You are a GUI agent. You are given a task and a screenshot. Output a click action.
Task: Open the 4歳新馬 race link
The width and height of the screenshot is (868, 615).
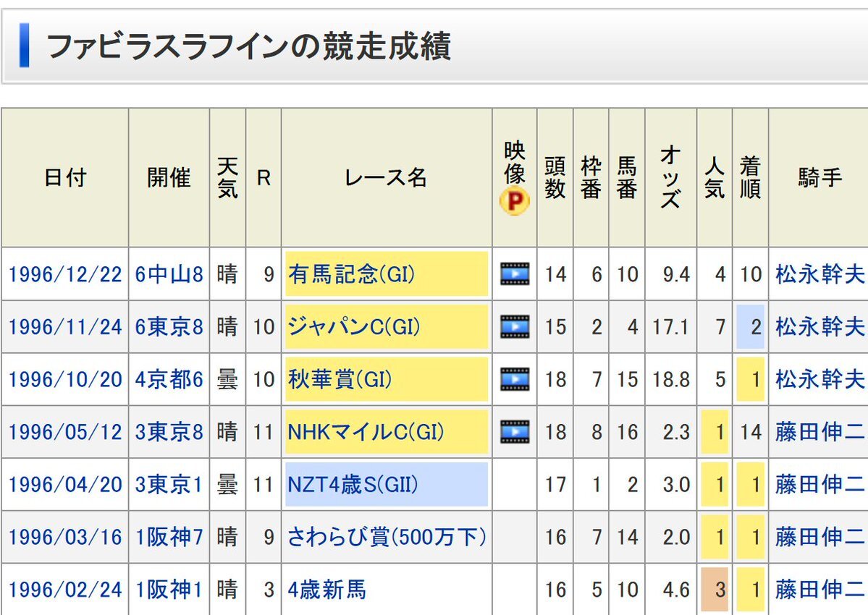pyautogui.click(x=326, y=589)
